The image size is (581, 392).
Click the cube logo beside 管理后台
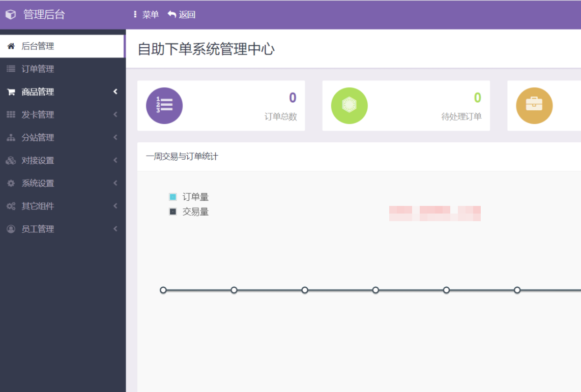click(10, 14)
